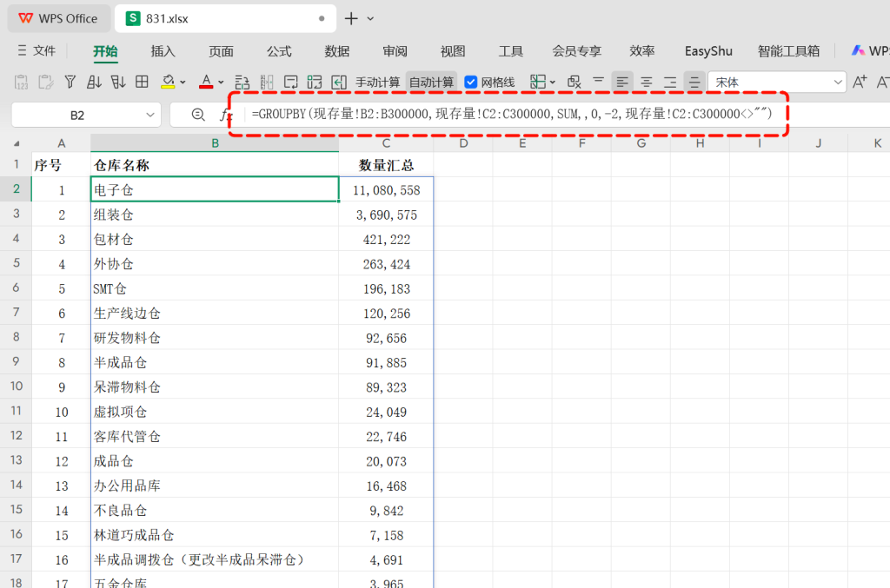890x588 pixels.
Task: Click the increase font size icon
Action: coord(860,83)
